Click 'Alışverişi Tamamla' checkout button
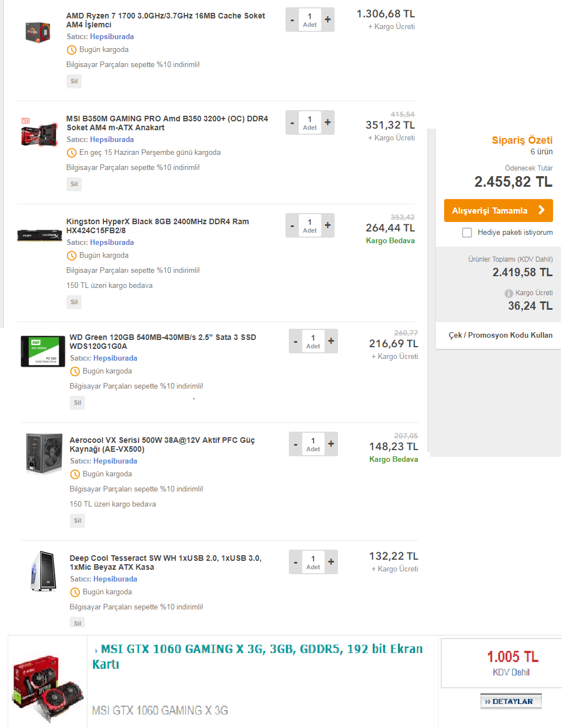The height and width of the screenshot is (728, 562). coord(498,210)
